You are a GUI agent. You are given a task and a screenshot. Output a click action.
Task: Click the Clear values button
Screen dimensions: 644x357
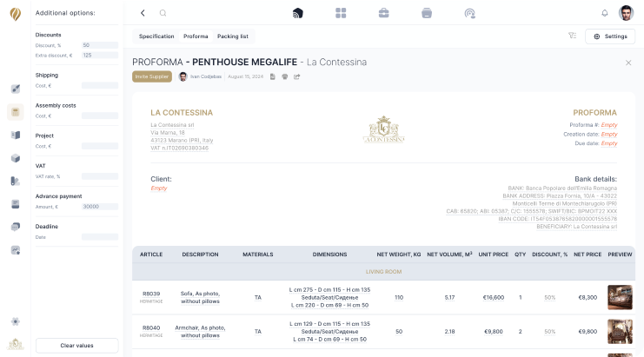coord(76,346)
